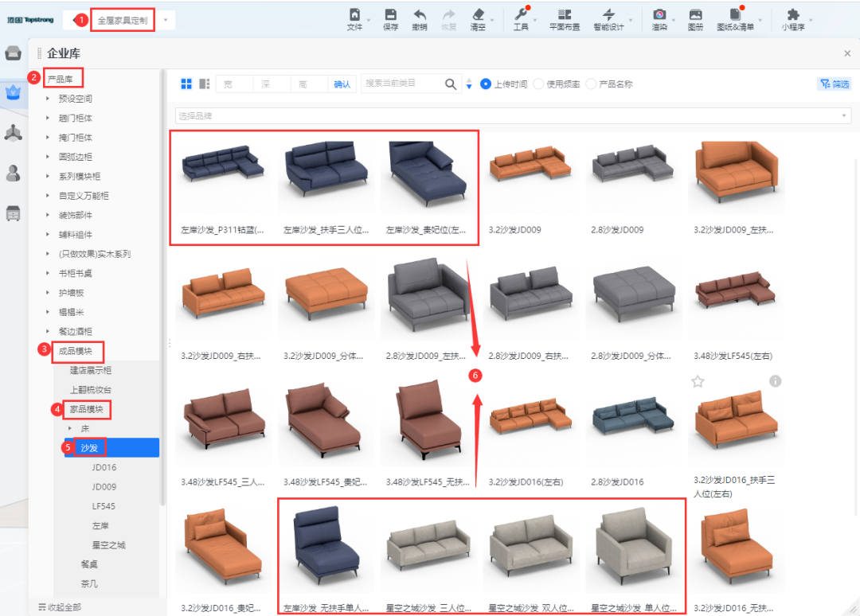The height and width of the screenshot is (616, 860).
Task: Click the search magnifier icon
Action: pyautogui.click(x=451, y=84)
